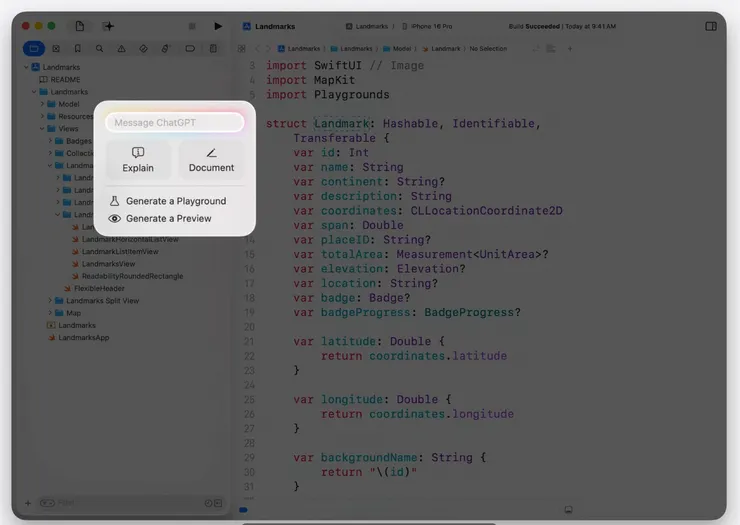Click the Message ChatGPT input field
This screenshot has height=525, width=740.
175,123
